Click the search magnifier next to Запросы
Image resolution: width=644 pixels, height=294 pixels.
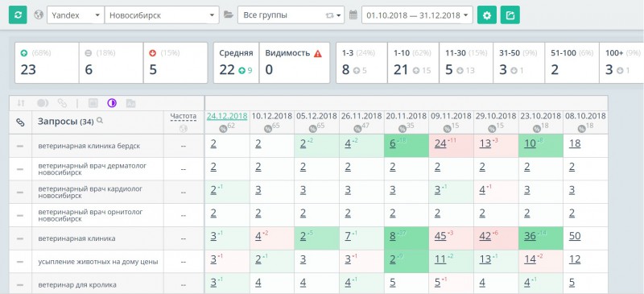(x=99, y=121)
